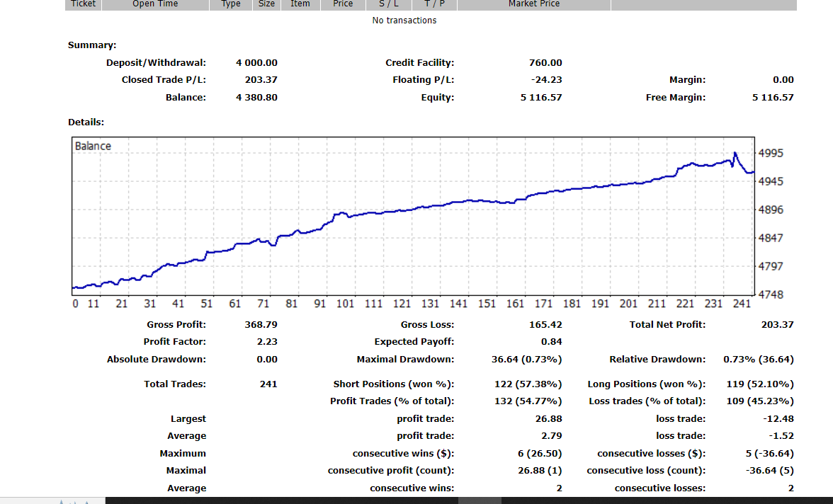Select the gross loss value 165.42
Screen dimensions: 833x504
pyautogui.click(x=545, y=324)
